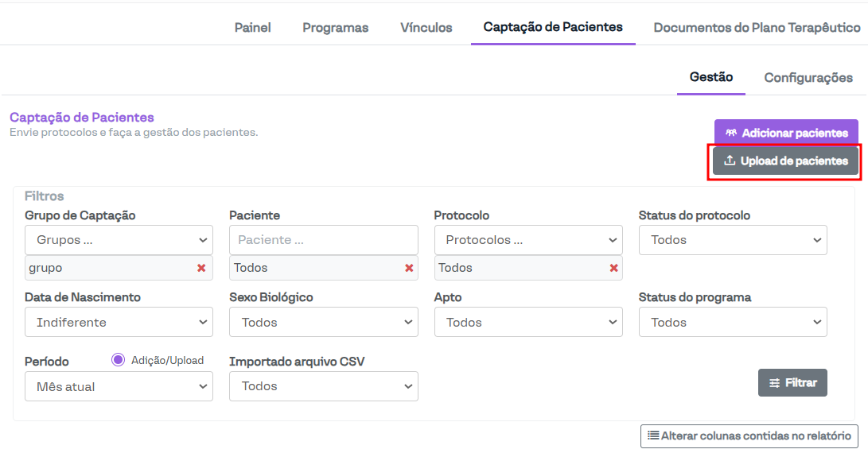
Task: Open the Status do protocolo dropdown
Action: (x=733, y=240)
